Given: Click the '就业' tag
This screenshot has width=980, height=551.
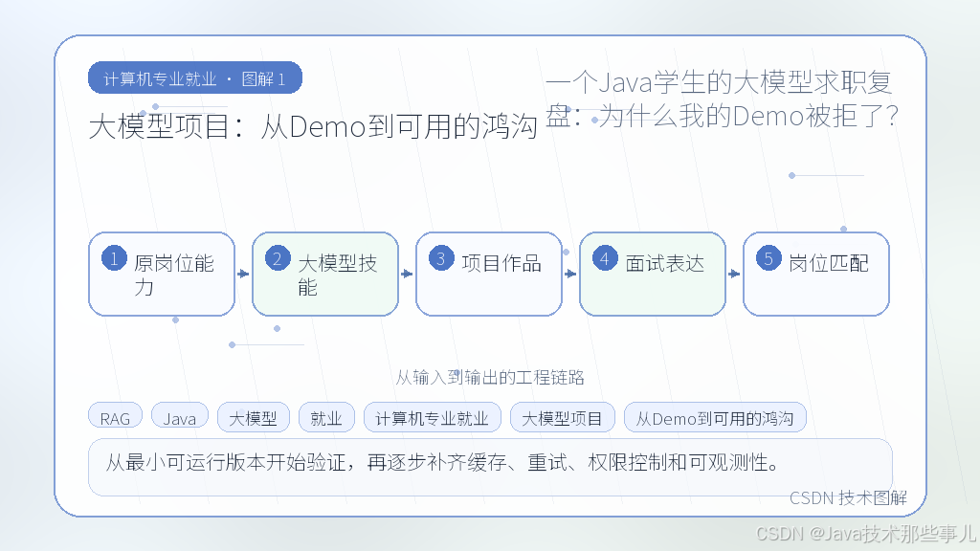Looking at the screenshot, I should coord(326,418).
